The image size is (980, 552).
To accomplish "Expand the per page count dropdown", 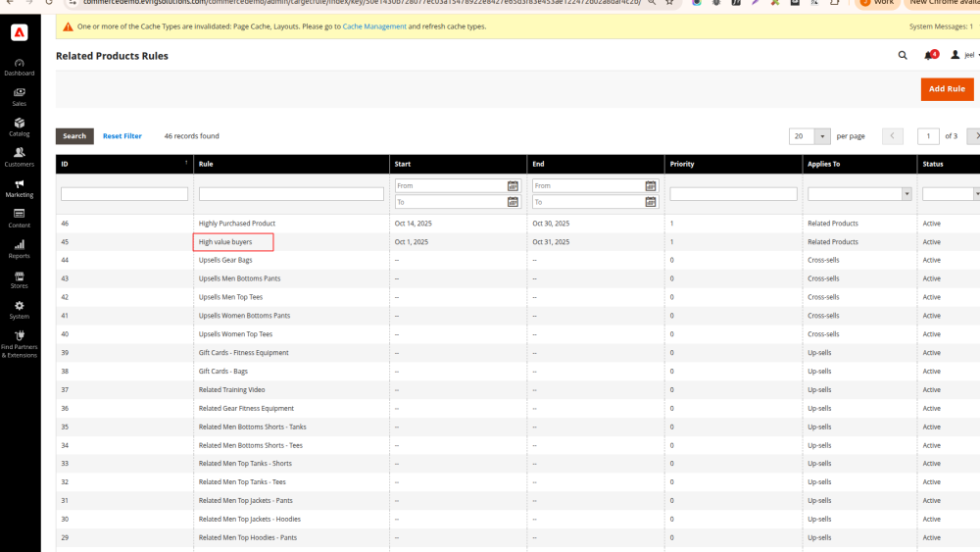I will (823, 136).
